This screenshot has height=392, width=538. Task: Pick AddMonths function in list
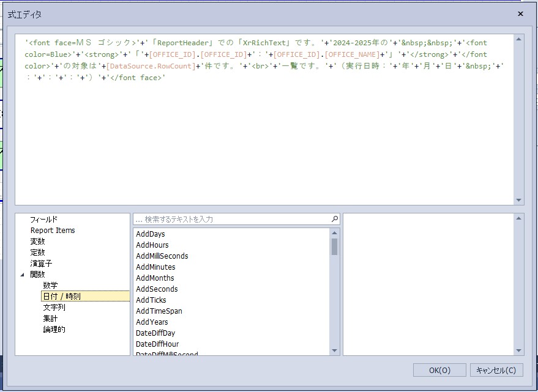point(155,278)
